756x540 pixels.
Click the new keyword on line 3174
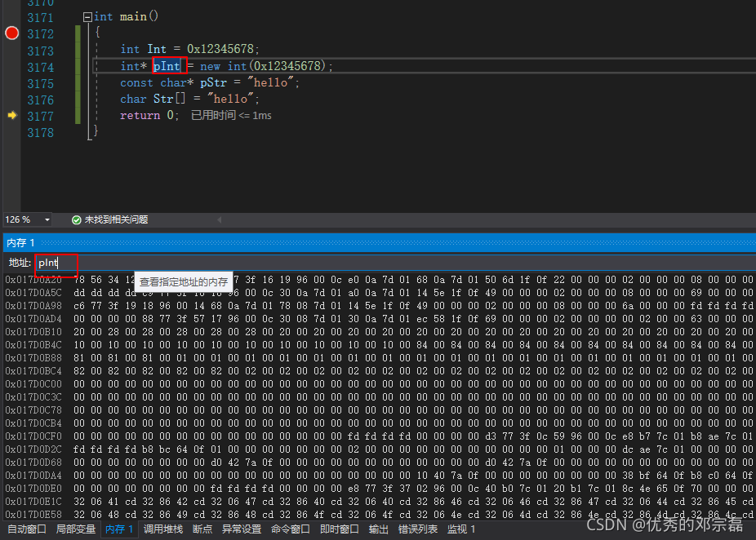coord(210,66)
